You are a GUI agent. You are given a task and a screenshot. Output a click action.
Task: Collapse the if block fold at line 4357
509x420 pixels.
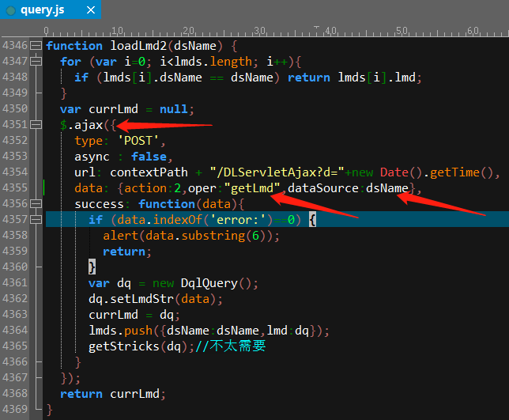tap(36, 220)
